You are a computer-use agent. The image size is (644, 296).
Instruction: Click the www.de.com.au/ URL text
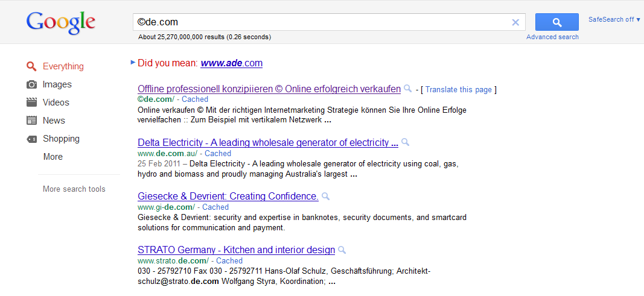168,153
